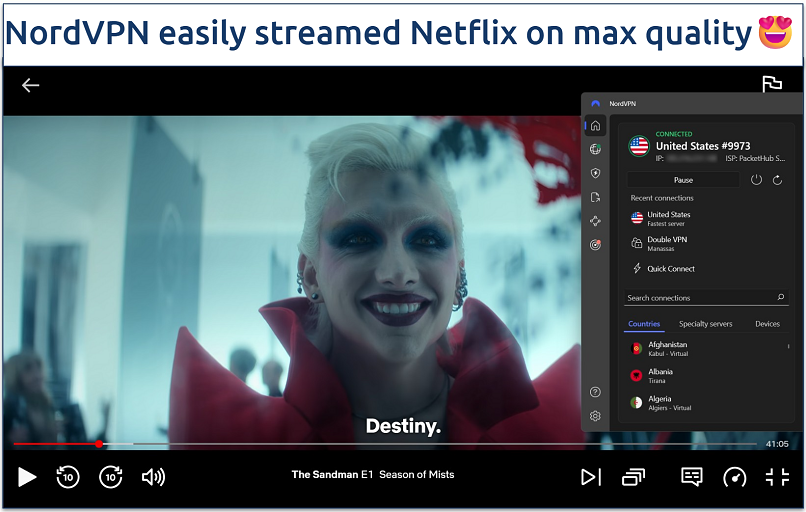
Task: Resume the video with the play button
Action: (x=27, y=477)
